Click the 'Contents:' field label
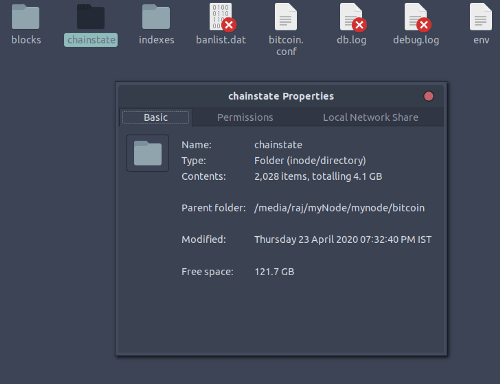 pyautogui.click(x=203, y=176)
